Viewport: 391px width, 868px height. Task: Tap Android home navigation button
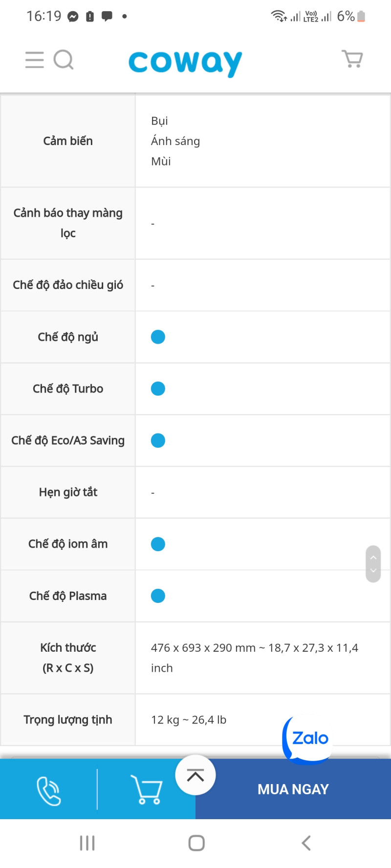coord(196,843)
